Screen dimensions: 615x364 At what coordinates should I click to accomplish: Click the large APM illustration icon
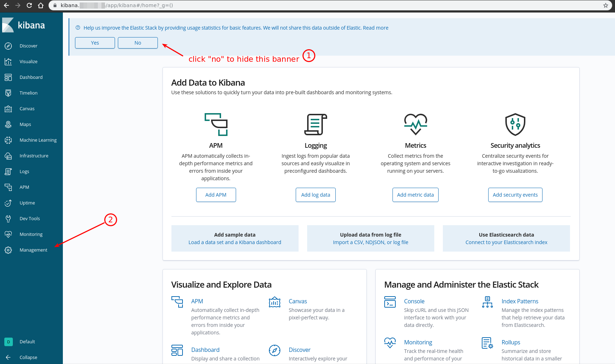pos(216,125)
